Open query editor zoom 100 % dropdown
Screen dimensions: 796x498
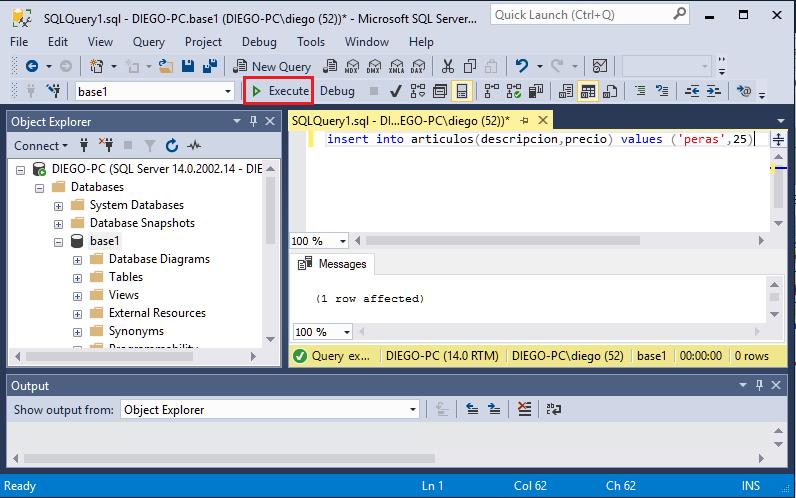point(343,241)
